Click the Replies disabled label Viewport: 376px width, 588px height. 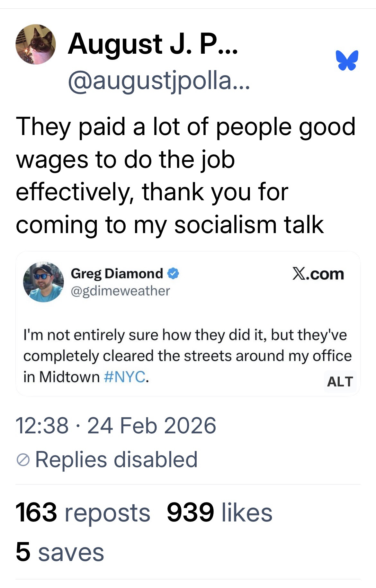(x=116, y=459)
